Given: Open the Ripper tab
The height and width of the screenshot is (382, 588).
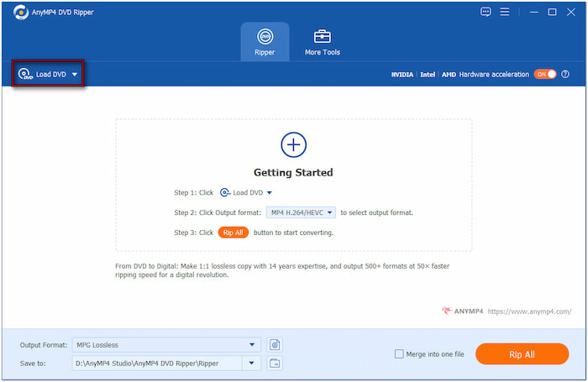Looking at the screenshot, I should coord(265,42).
